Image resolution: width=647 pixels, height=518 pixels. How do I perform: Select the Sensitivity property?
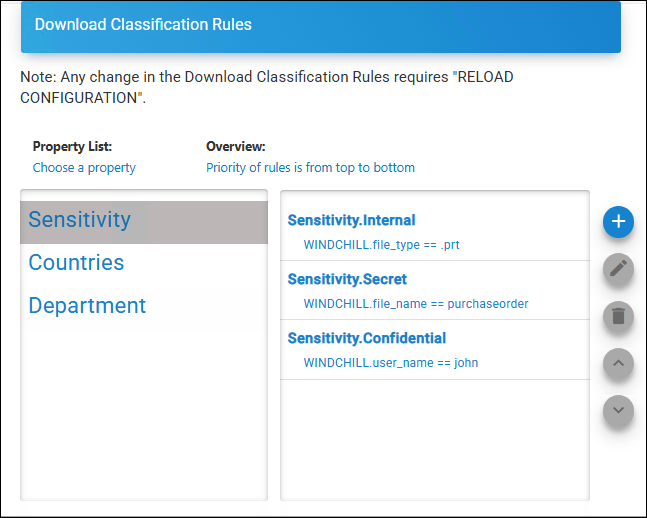144,222
